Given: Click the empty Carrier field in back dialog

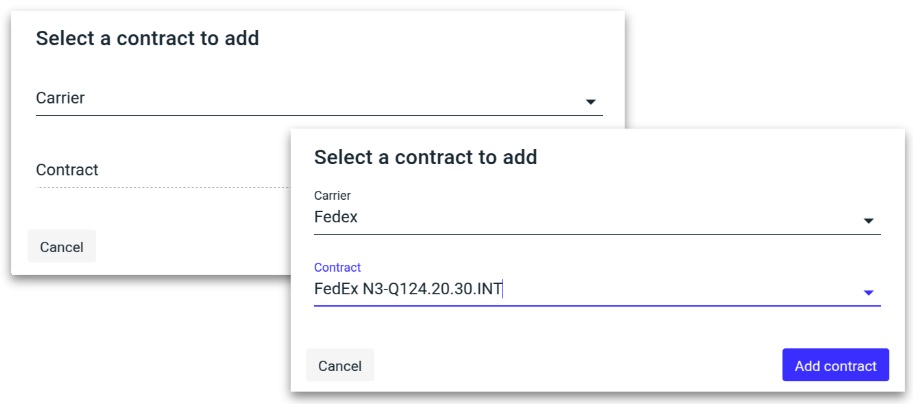Looking at the screenshot, I should [x=300, y=99].
